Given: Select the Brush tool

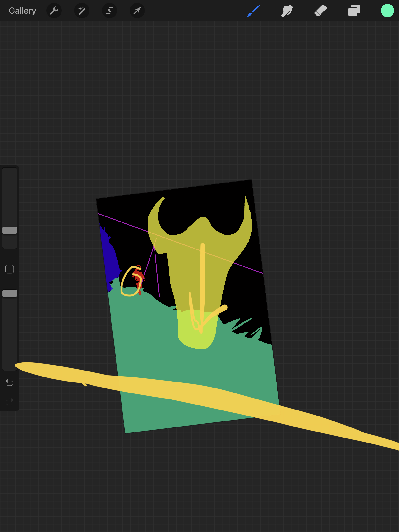Looking at the screenshot, I should click(254, 11).
